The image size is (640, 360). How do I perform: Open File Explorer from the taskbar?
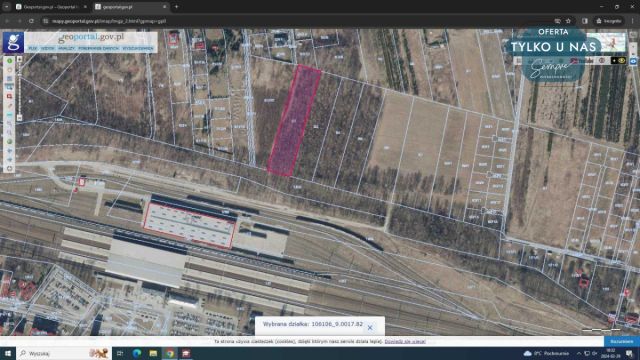[153, 353]
